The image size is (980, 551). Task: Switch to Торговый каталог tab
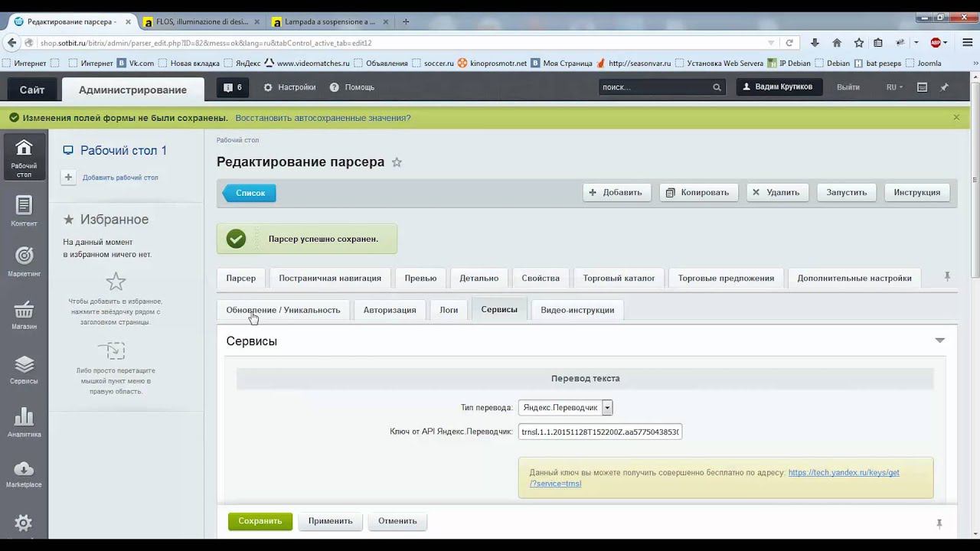tap(619, 279)
